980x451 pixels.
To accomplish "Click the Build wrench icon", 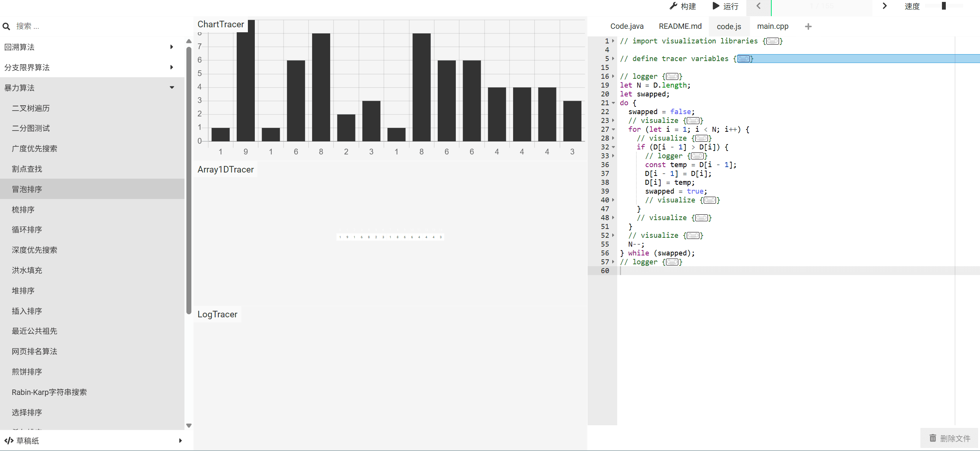I will (673, 6).
